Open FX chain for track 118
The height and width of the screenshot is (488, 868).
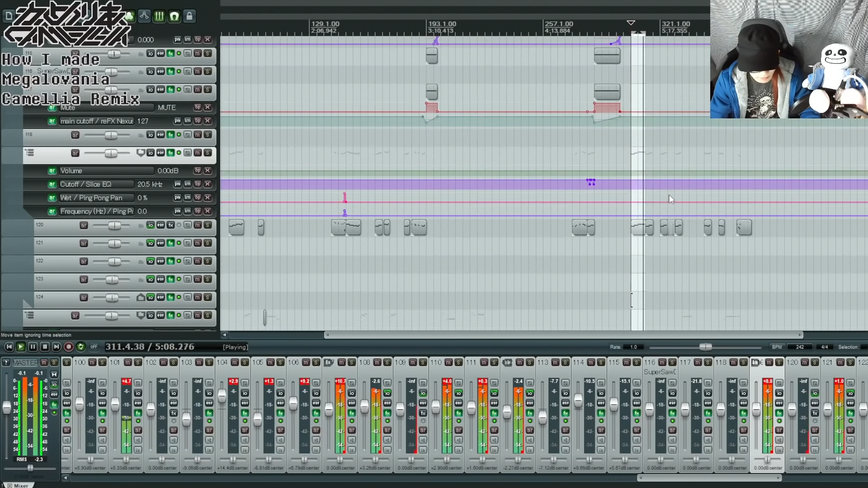pyautogui.click(x=170, y=135)
